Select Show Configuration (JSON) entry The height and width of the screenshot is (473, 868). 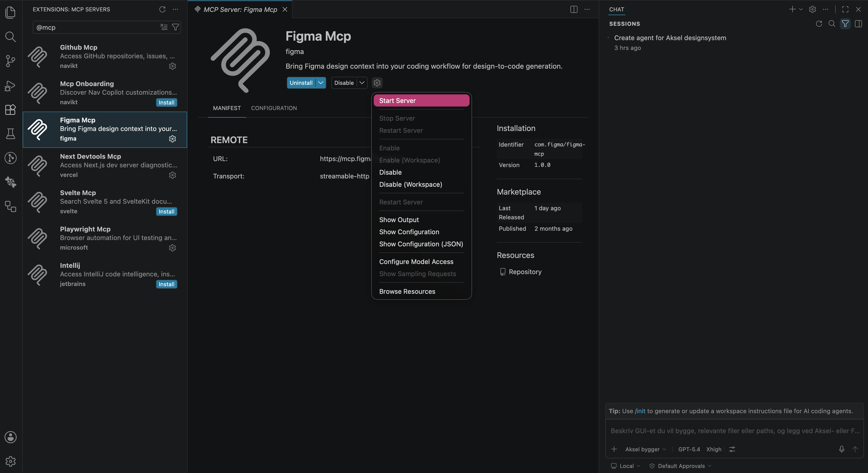421,244
